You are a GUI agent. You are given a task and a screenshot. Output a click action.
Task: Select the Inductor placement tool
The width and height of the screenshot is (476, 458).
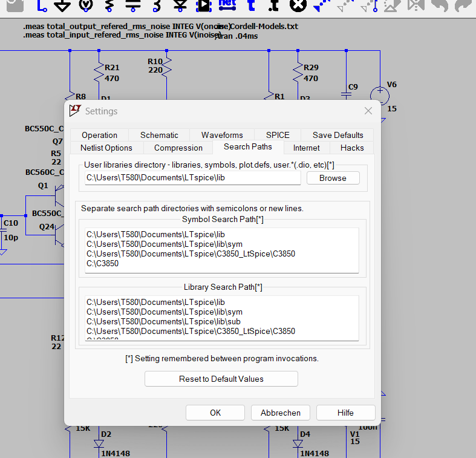point(157,5)
